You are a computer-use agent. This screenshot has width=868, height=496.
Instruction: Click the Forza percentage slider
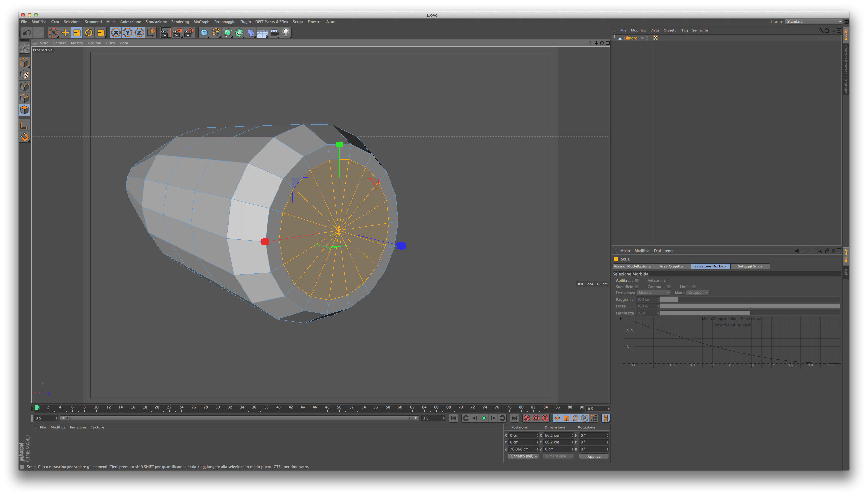[749, 306]
